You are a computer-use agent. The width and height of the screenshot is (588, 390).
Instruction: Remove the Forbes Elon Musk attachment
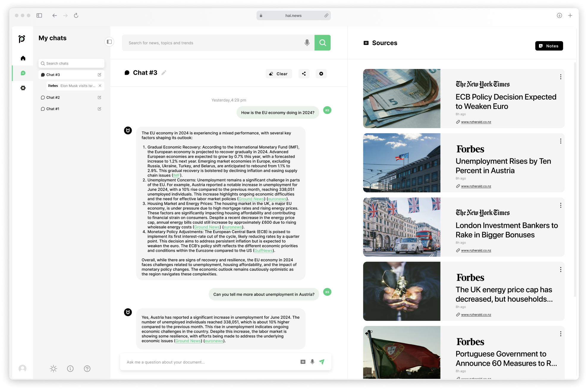100,86
